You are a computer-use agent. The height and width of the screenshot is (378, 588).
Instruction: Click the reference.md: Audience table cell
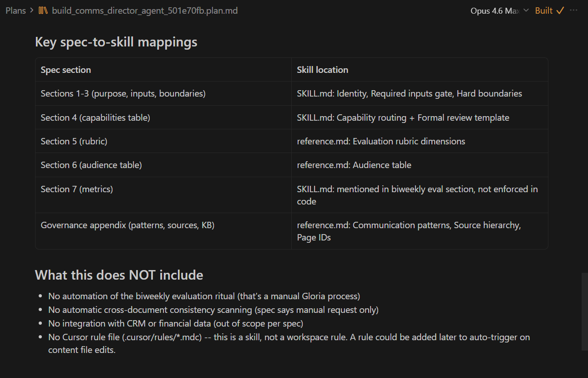pos(354,165)
